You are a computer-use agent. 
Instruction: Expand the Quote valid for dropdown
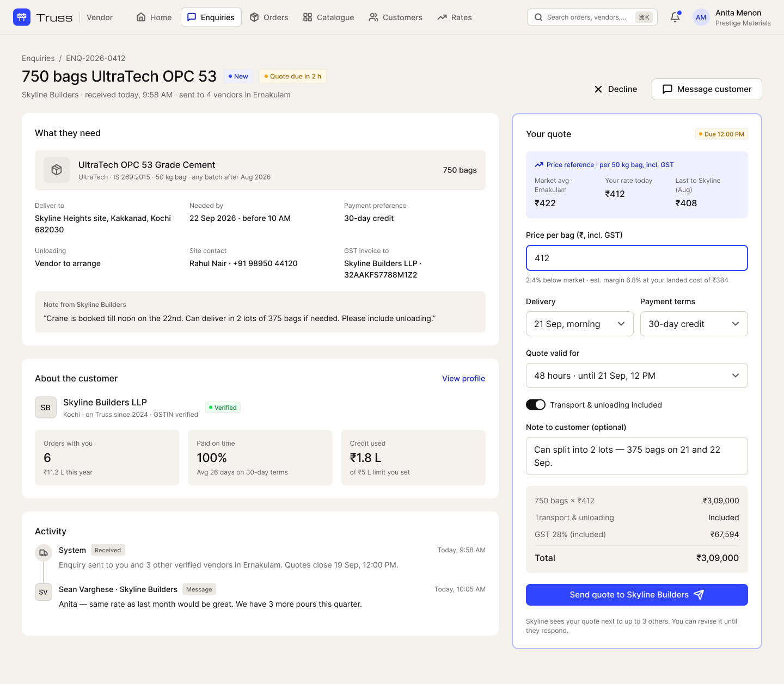coord(637,375)
